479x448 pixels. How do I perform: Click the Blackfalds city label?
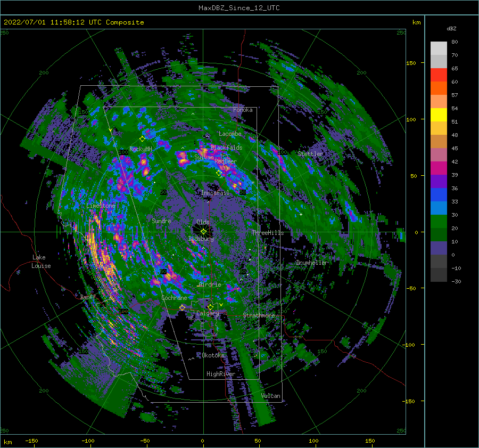(226, 148)
